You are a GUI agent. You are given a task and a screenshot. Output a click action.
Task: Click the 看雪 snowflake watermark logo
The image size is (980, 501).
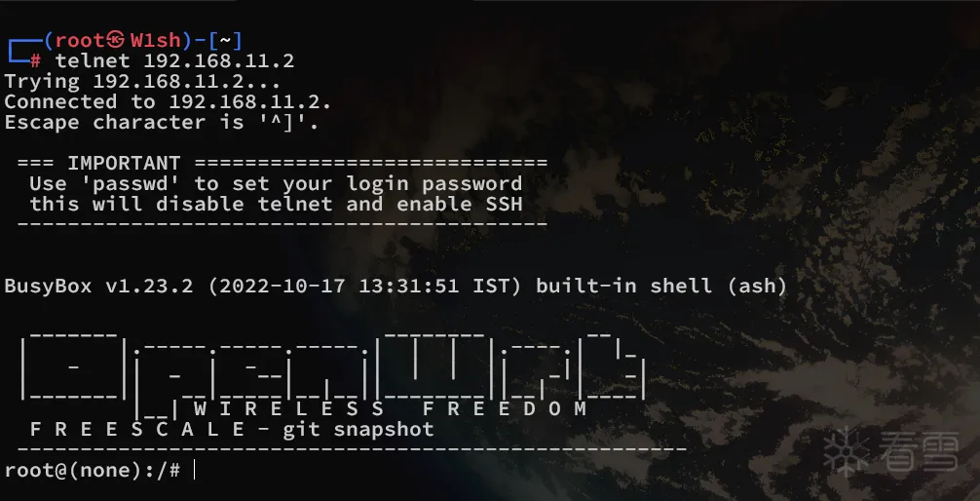click(846, 451)
